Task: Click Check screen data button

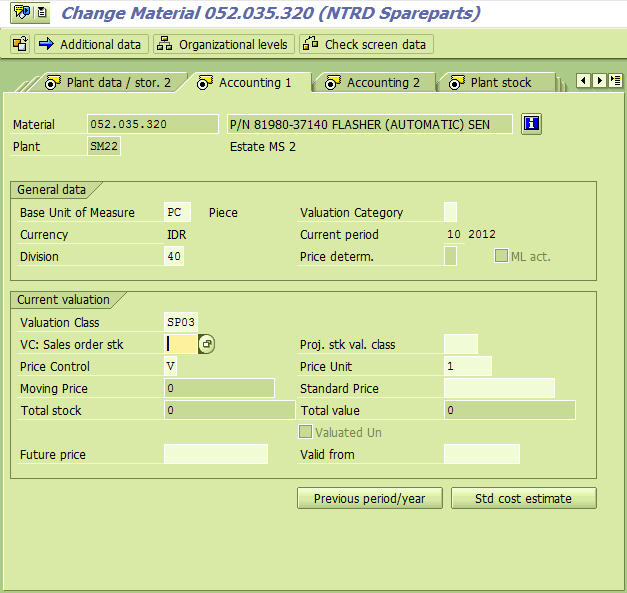Action: [366, 44]
